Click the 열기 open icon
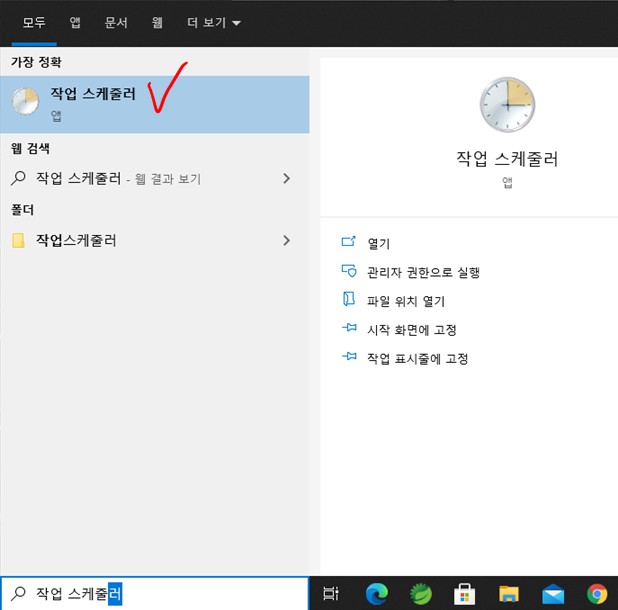Image resolution: width=618 pixels, height=610 pixels. (x=348, y=241)
